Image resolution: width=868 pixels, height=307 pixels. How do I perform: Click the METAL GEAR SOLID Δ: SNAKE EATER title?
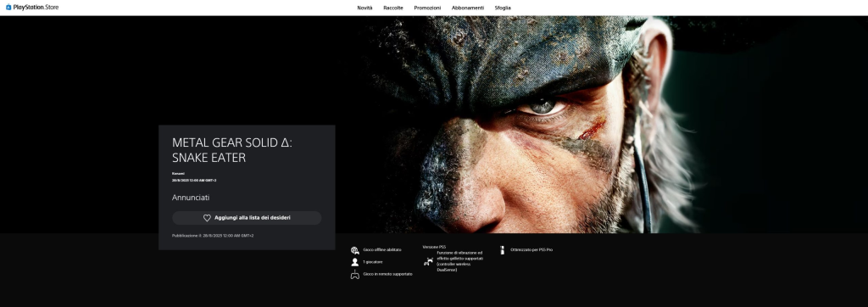tap(232, 150)
